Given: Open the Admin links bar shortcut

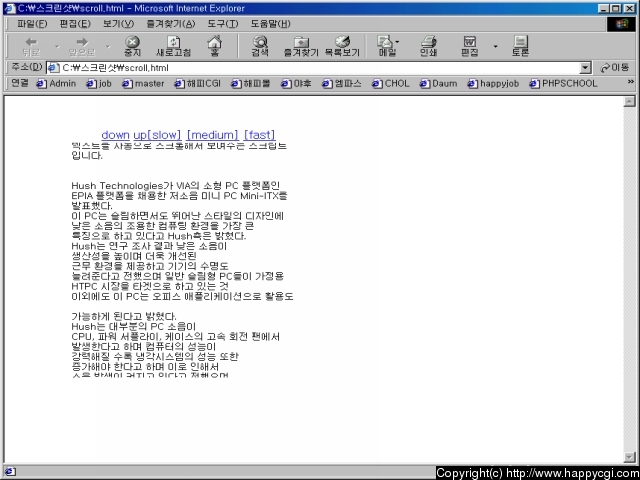Looking at the screenshot, I should [x=56, y=83].
